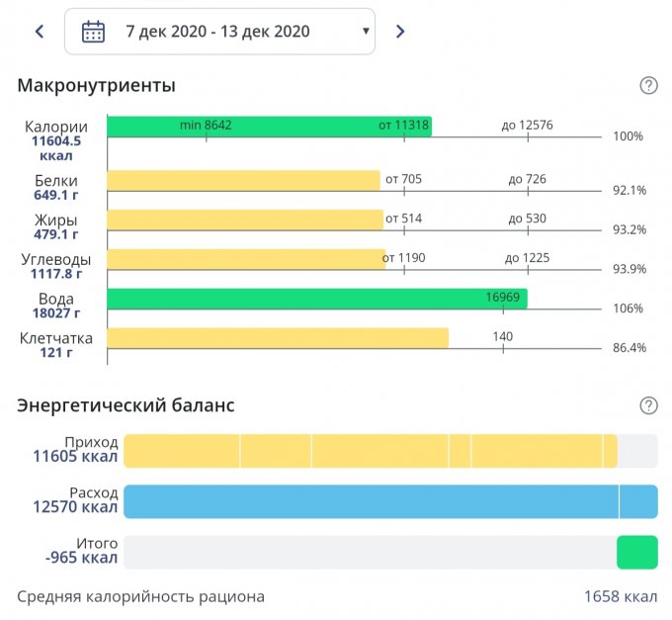Go to previous week with left arrow
Viewport: 672px width, 620px height.
40,32
